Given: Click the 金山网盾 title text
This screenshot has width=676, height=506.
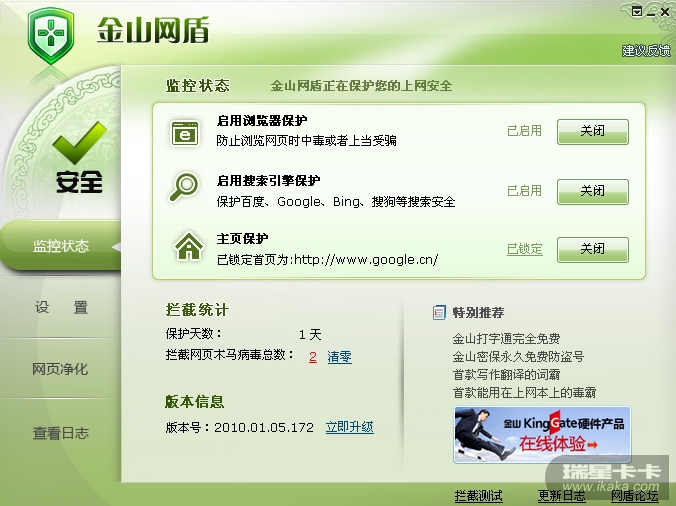Looking at the screenshot, I should pos(153,30).
